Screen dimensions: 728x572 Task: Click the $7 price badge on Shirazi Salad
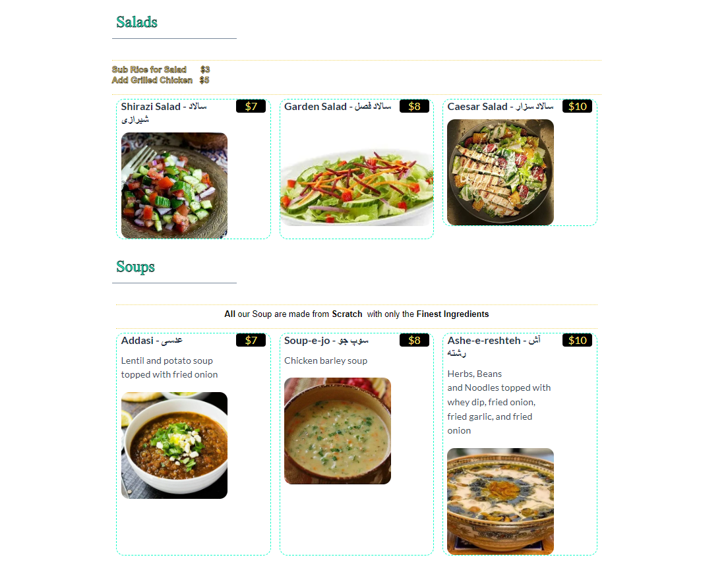(251, 106)
